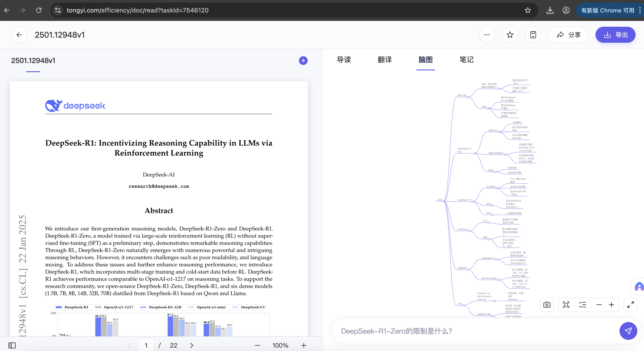Take a mind map snapshot with camera icon
This screenshot has height=351, width=644.
point(547,304)
